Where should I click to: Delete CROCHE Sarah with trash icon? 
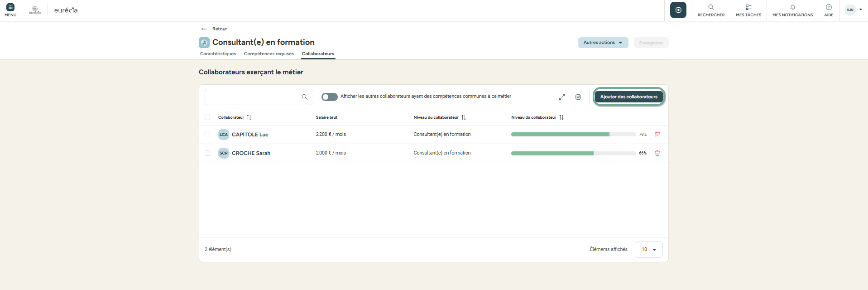(657, 153)
